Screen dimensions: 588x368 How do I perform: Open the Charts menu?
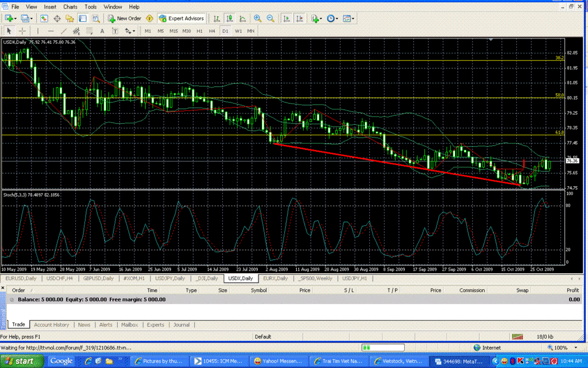pos(70,7)
